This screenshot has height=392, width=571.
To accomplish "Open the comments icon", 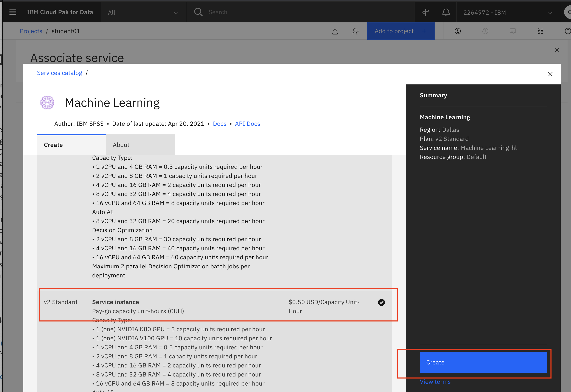I will pyautogui.click(x=512, y=31).
